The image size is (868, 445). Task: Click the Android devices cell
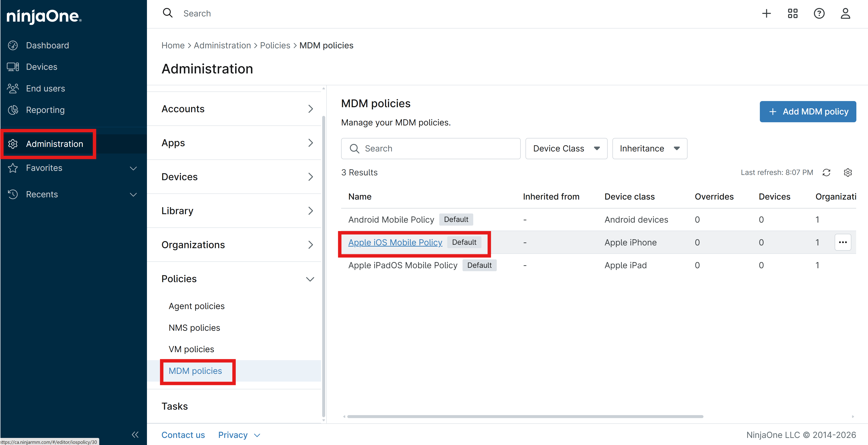coord(636,220)
